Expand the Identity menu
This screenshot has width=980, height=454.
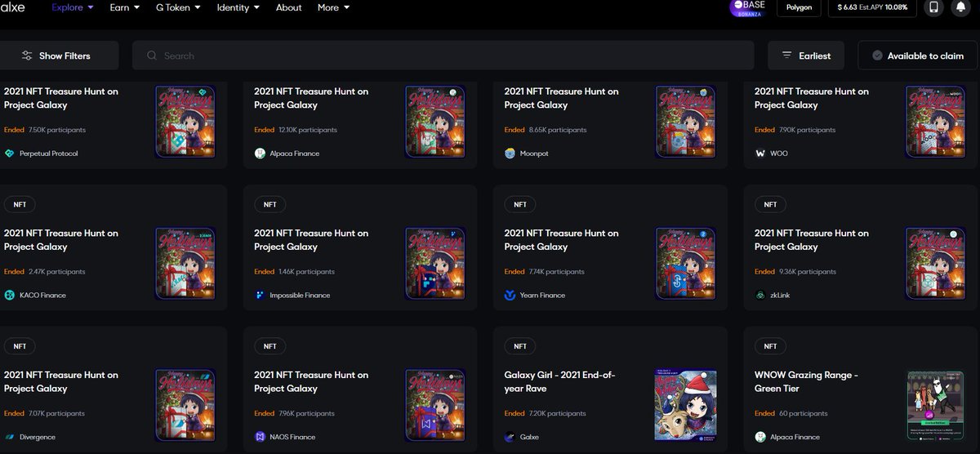point(238,7)
